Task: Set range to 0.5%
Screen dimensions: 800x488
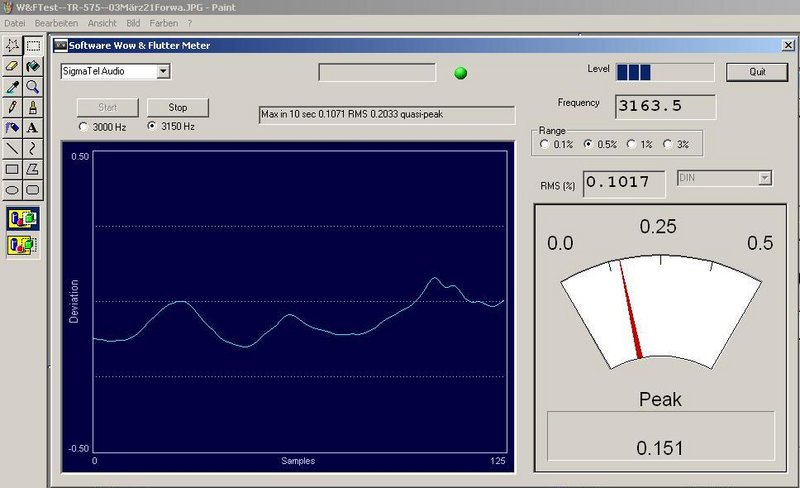Action: [588, 144]
